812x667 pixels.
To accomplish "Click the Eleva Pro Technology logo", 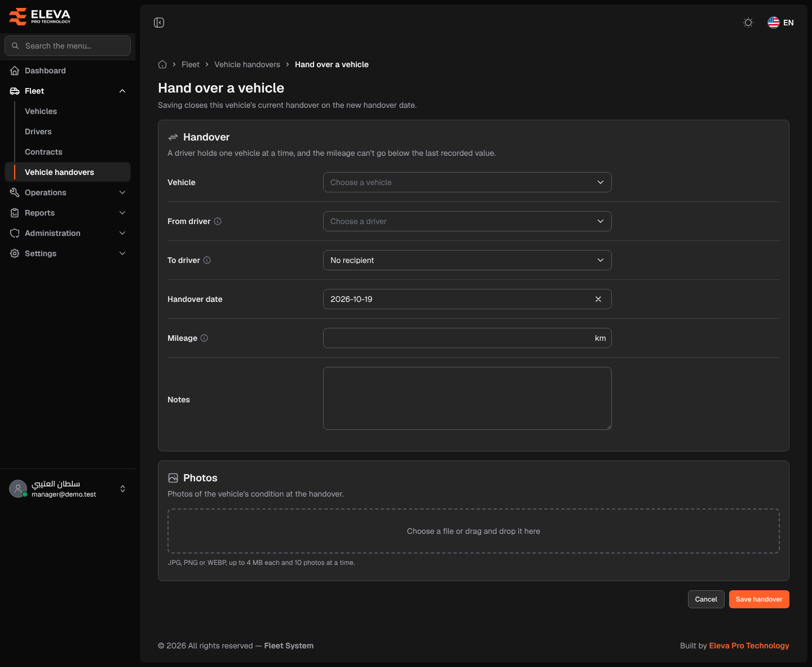I will 40,16.
